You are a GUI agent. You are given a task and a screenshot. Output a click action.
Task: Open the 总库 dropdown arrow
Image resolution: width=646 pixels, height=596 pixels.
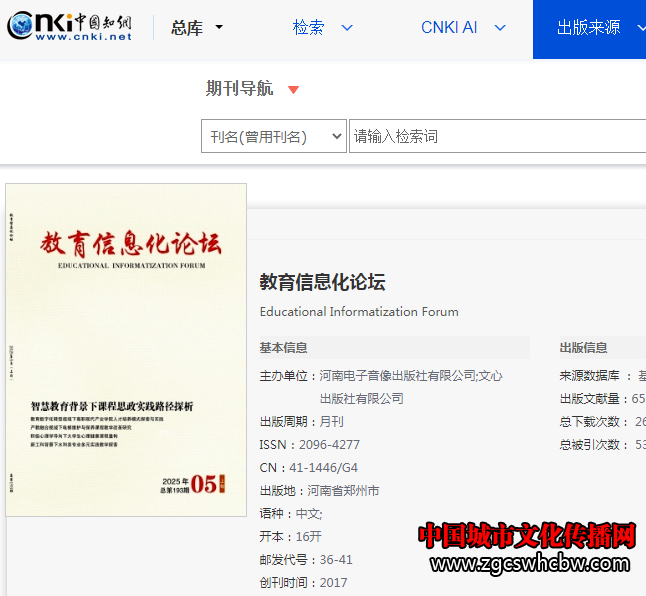click(219, 28)
